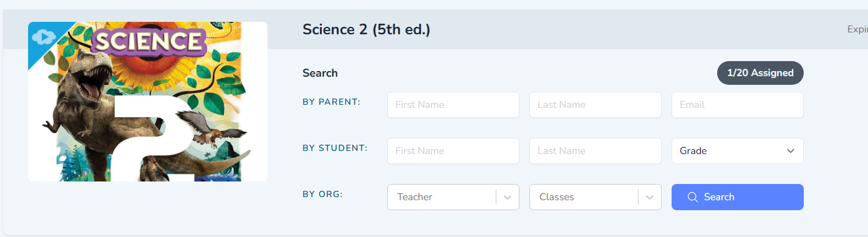Viewport: 868px width, 237px height.
Task: Click the BY ORG label
Action: click(x=323, y=194)
